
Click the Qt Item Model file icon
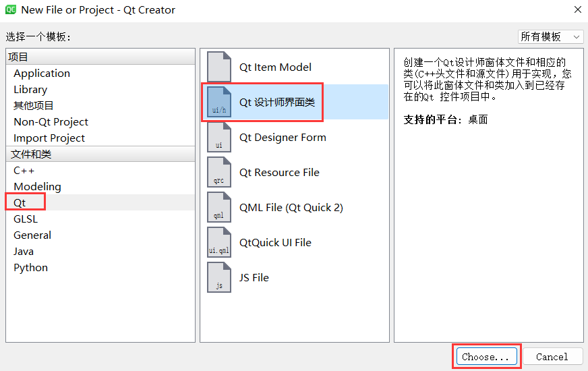pyautogui.click(x=219, y=67)
